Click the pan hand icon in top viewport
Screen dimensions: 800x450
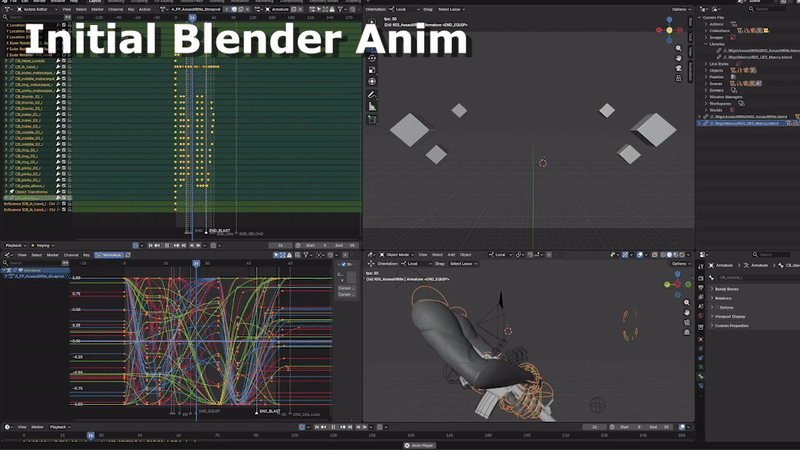pos(679,58)
